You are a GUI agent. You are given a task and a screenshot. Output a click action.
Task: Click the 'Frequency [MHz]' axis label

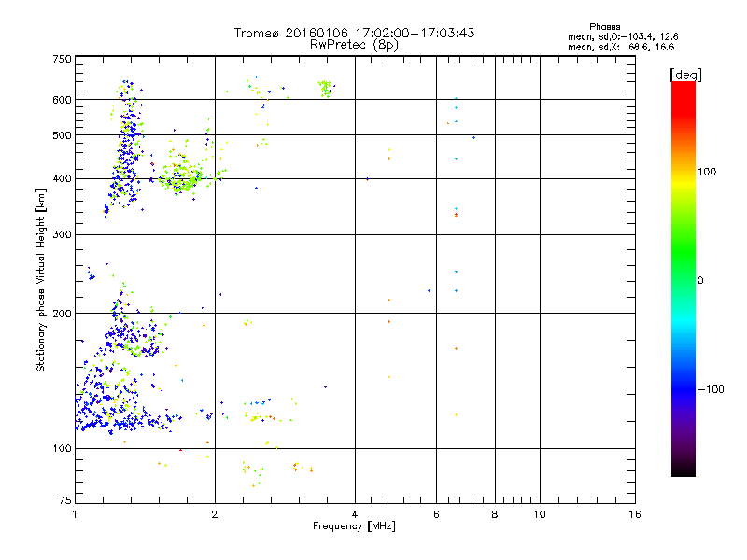[x=354, y=526]
